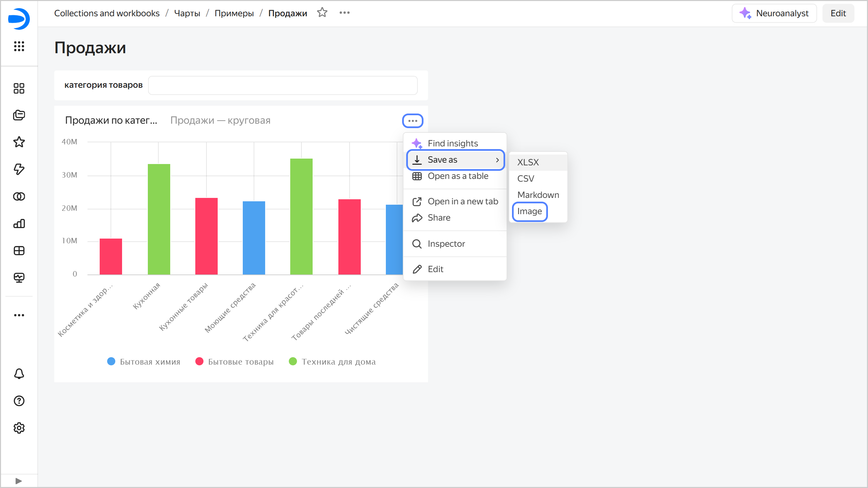This screenshot has width=868, height=488.
Task: Open the notifications bell icon
Action: tap(19, 374)
